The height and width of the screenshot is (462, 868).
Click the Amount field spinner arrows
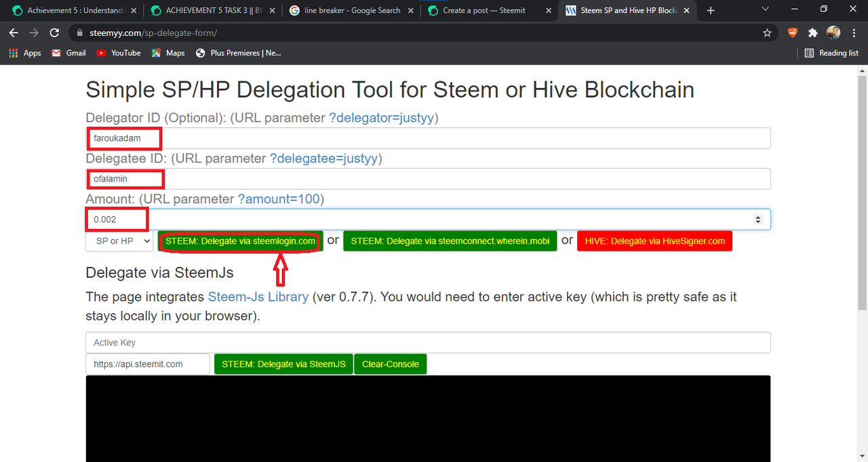758,219
